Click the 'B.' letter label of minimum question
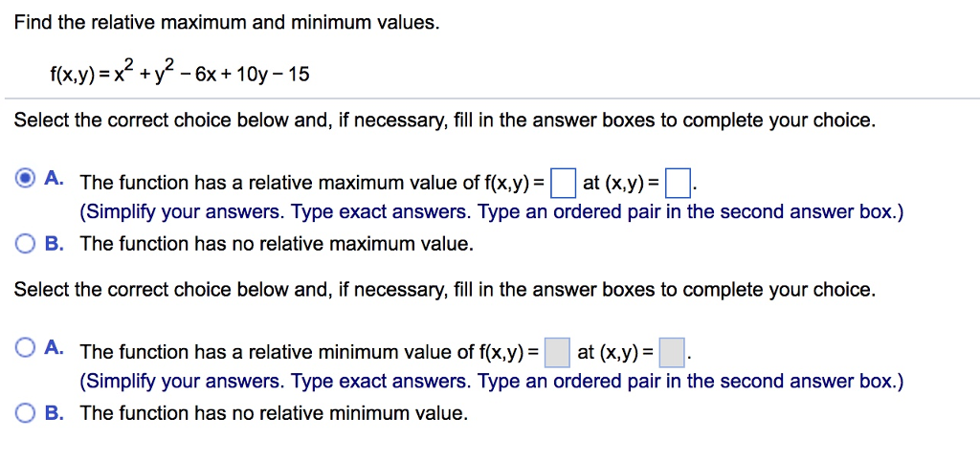This screenshot has height=461, width=980. pyautogui.click(x=54, y=413)
